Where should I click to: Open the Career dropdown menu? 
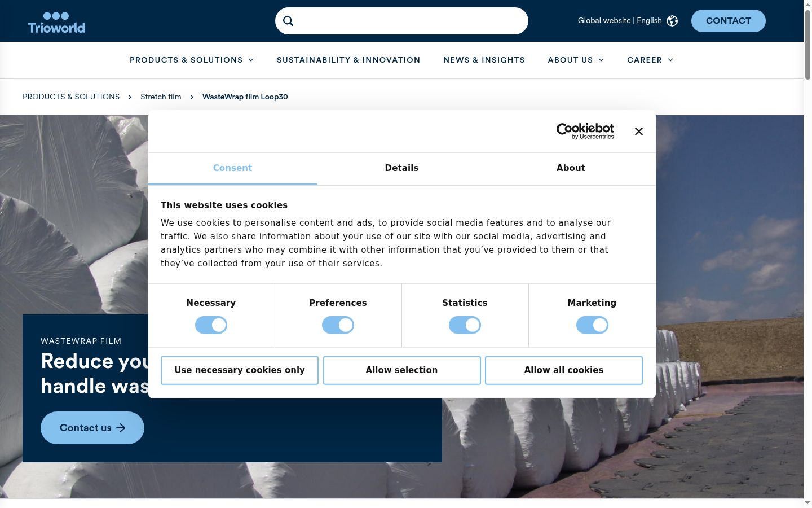(x=650, y=60)
